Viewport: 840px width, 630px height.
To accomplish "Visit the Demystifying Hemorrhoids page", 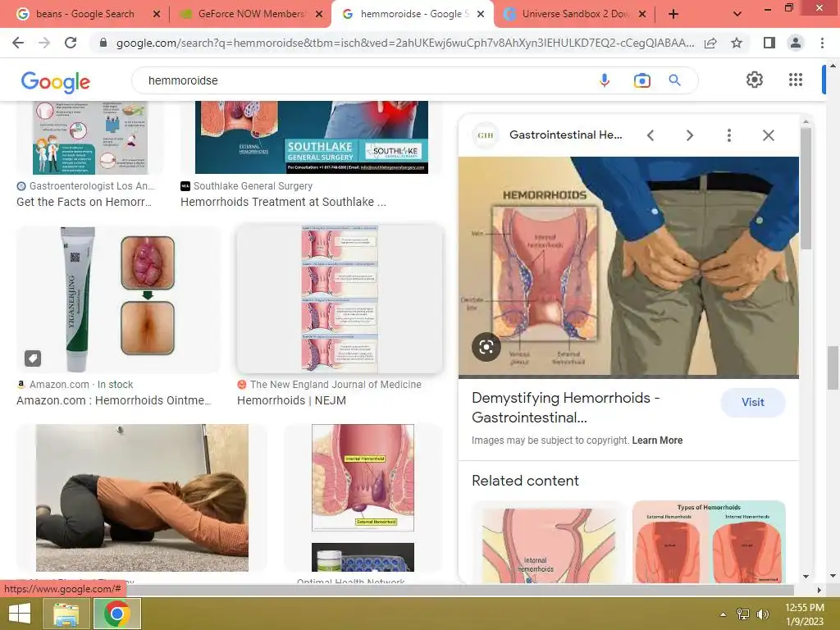I will [x=753, y=402].
